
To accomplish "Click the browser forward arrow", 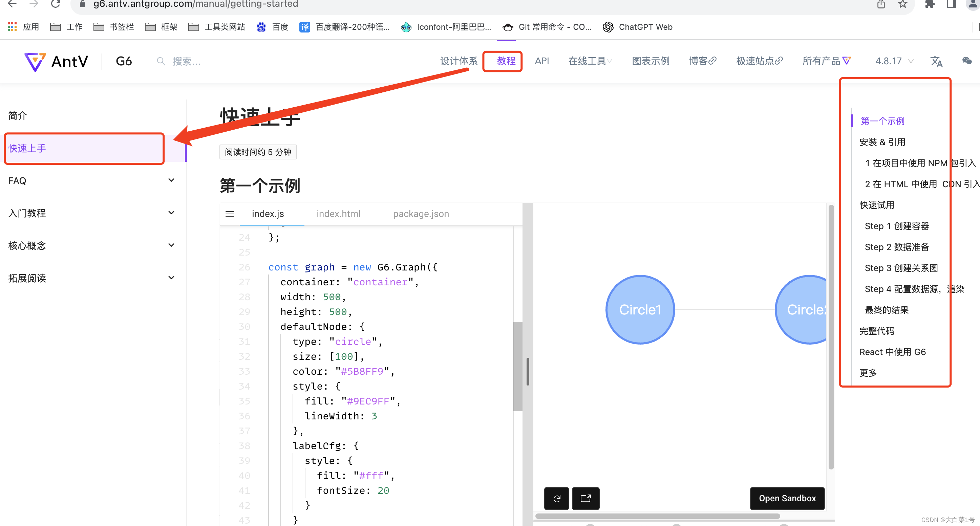I will pos(34,4).
